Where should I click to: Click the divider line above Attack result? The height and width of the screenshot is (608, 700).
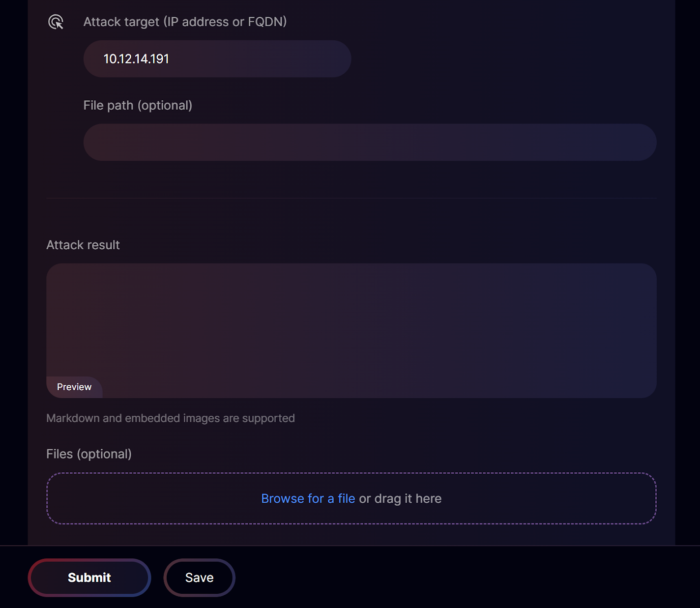pos(351,198)
